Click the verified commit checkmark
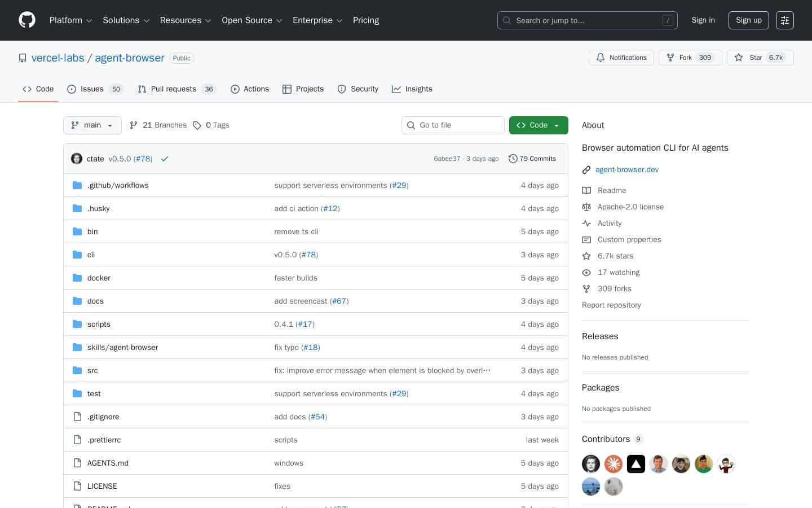This screenshot has width=812, height=508. tap(165, 159)
